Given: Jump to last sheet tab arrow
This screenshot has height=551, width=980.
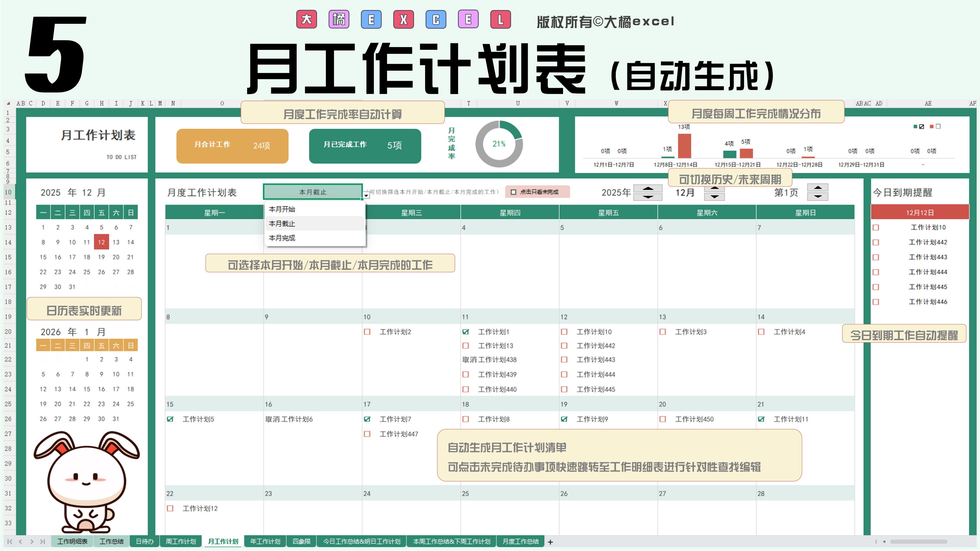Looking at the screenshot, I should 43,542.
